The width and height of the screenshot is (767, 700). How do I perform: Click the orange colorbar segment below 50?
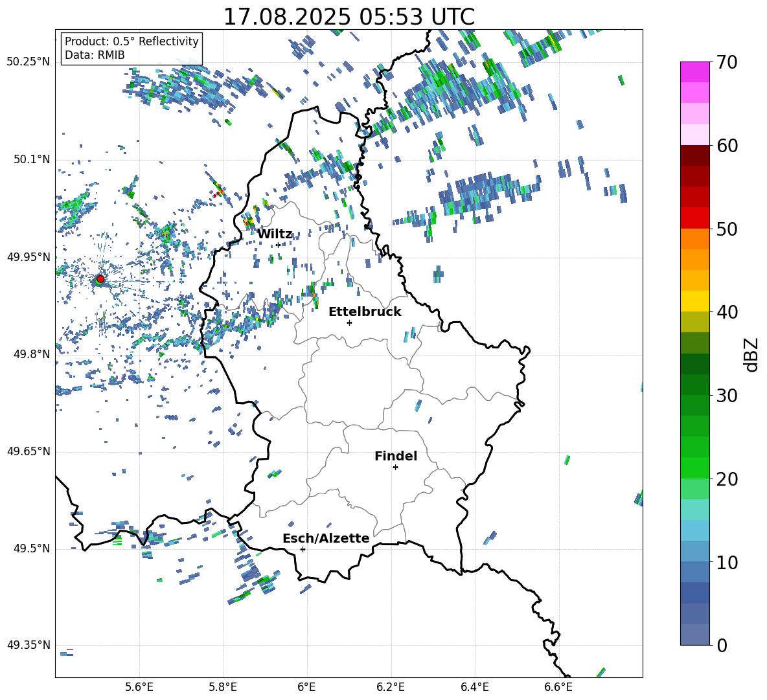pos(694,239)
